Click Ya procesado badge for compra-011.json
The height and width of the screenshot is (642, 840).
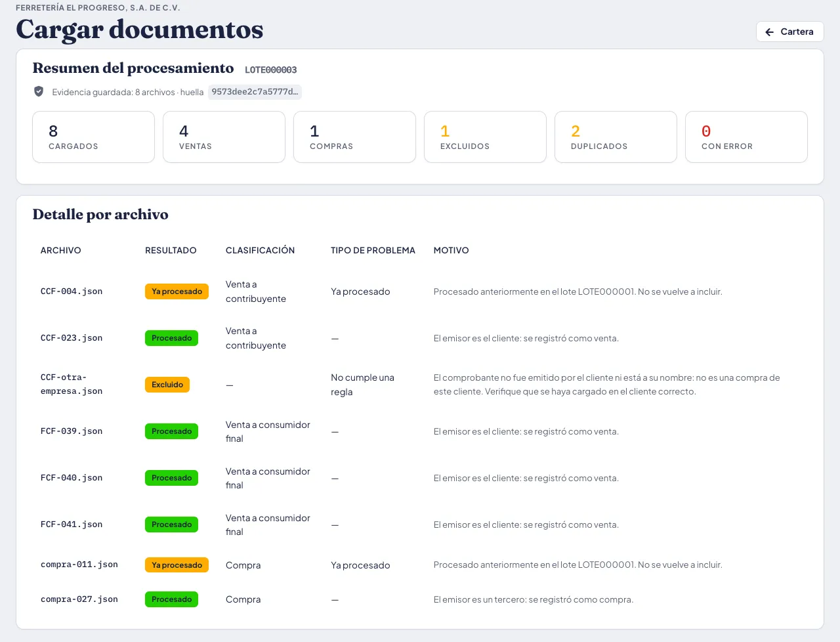(177, 565)
